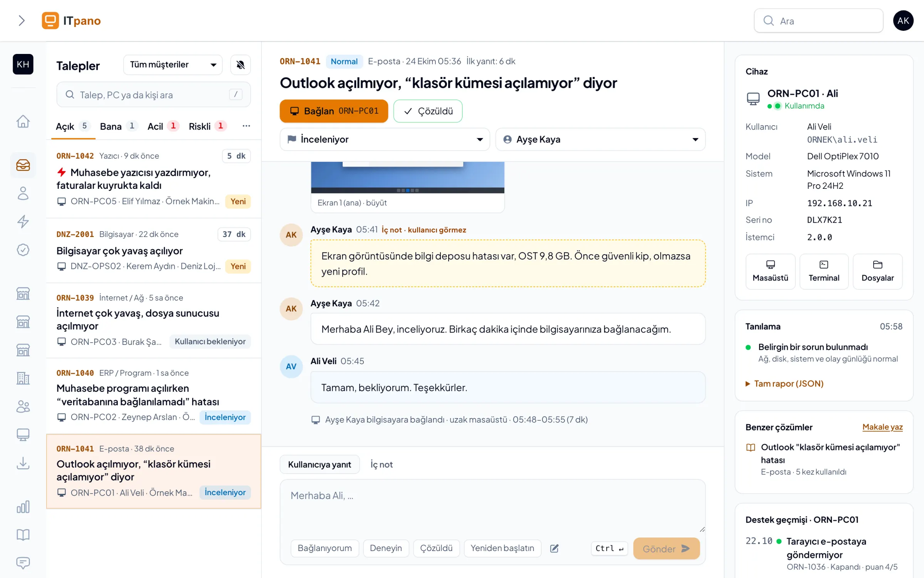
Task: Open the checkmark badge icon in the sidebar
Action: 23,250
